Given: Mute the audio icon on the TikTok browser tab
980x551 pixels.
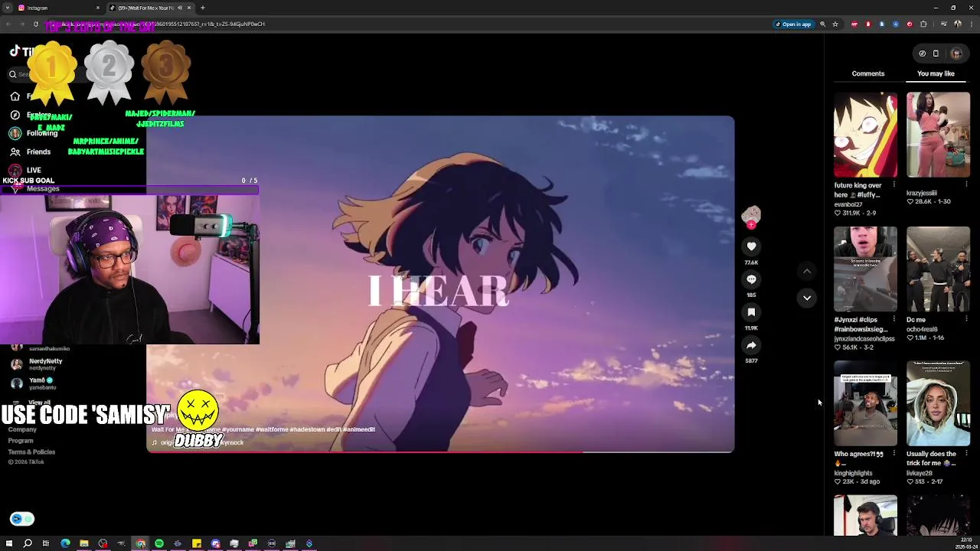Looking at the screenshot, I should click(x=180, y=8).
